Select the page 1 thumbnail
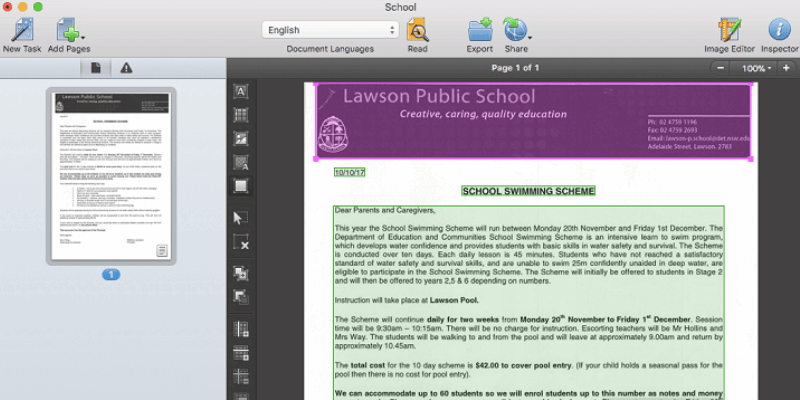This screenshot has height=400, width=800. (x=111, y=176)
